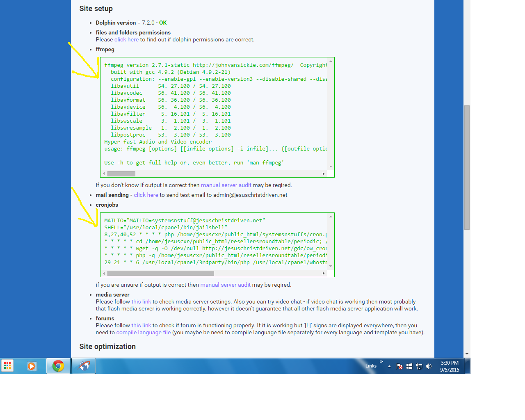Open the volume speaker tray icon
Viewport: 525px width, 420px height.
(429, 366)
